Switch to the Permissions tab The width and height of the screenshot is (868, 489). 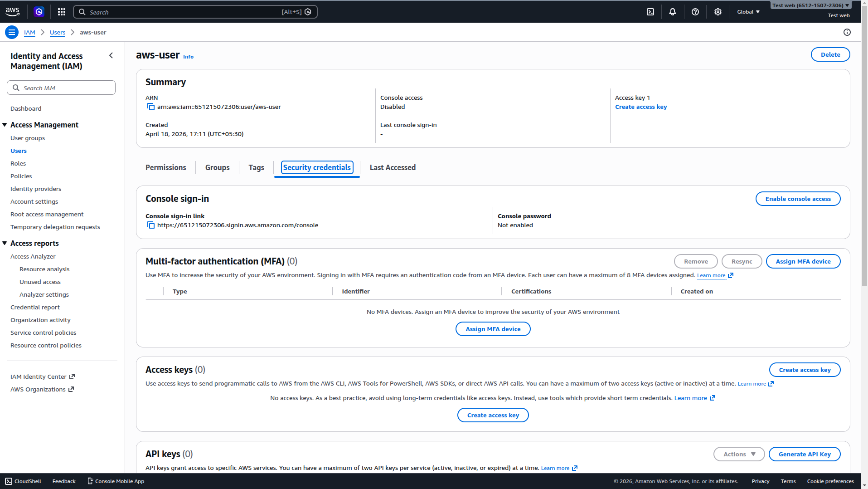point(166,167)
